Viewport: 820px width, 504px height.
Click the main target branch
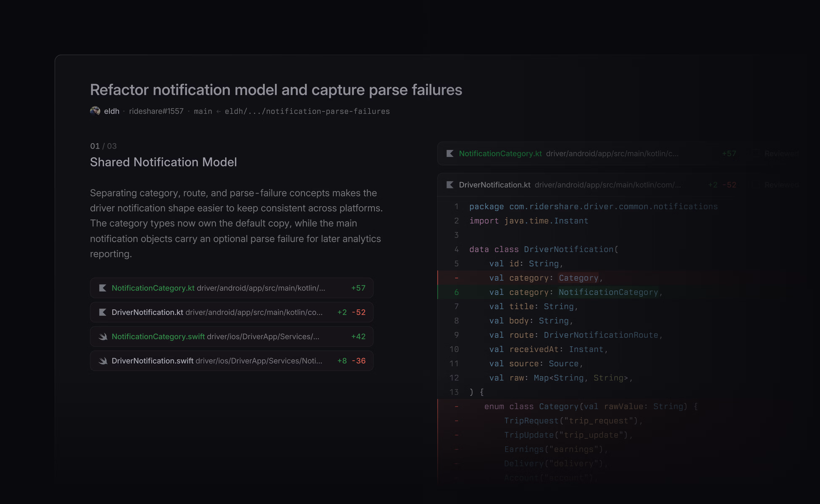coord(203,111)
